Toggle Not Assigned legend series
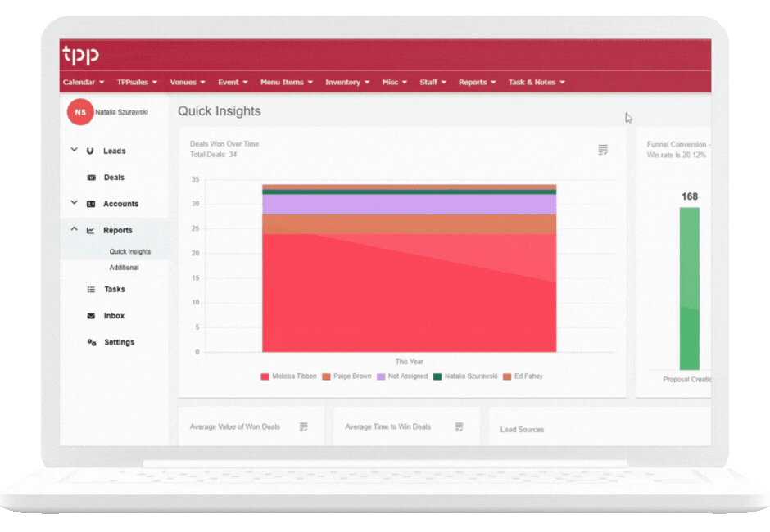 click(x=402, y=376)
